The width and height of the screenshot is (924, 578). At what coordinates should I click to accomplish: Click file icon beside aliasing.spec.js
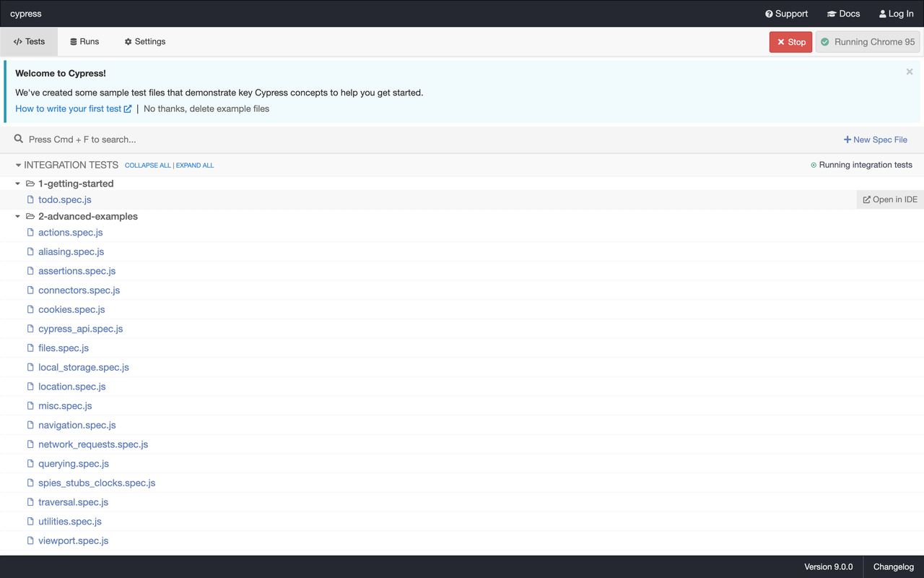(30, 251)
